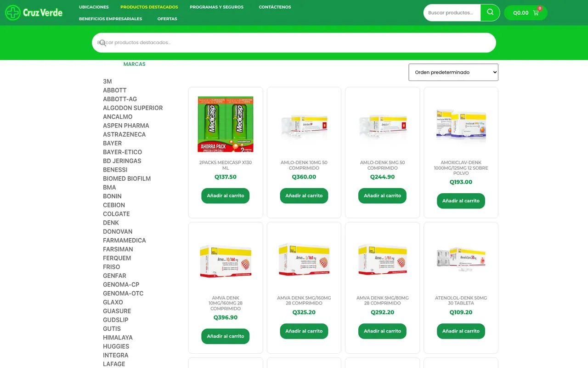This screenshot has height=368, width=588.
Task: Add Amlo-Denk 5mg to cart
Action: point(382,195)
